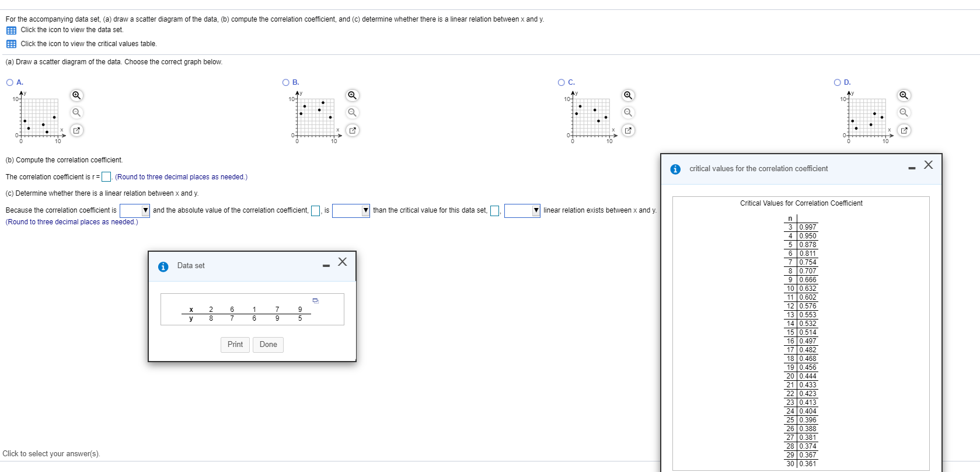Zoom in on graph A

click(x=76, y=95)
